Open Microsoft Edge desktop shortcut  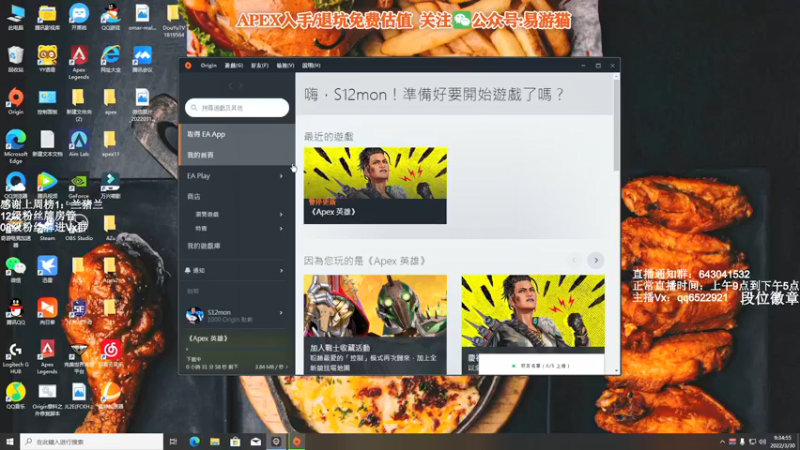click(x=16, y=146)
